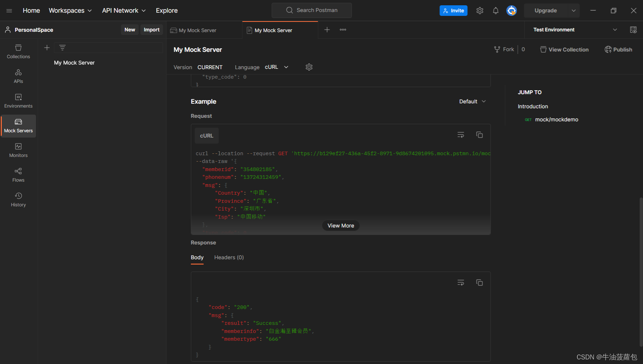Image resolution: width=643 pixels, height=364 pixels.
Task: Open the Upgrade dropdown arrow
Action: point(574,11)
